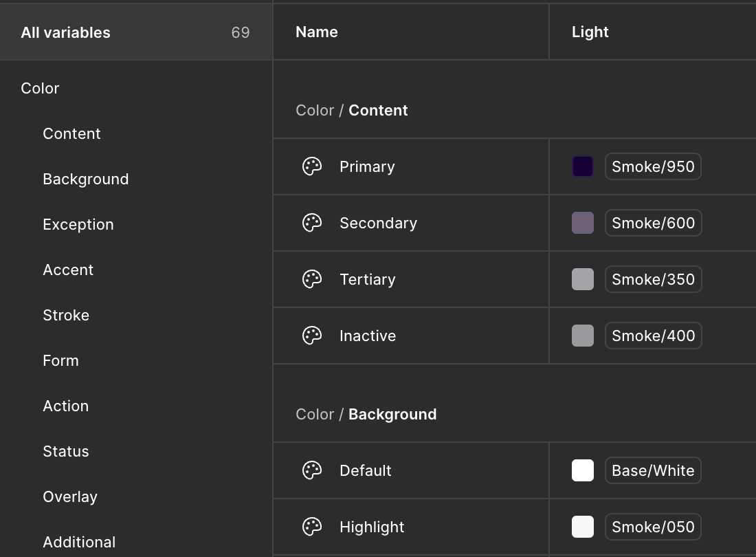The height and width of the screenshot is (557, 756).
Task: Click the Base/White alias chip
Action: [x=653, y=470]
